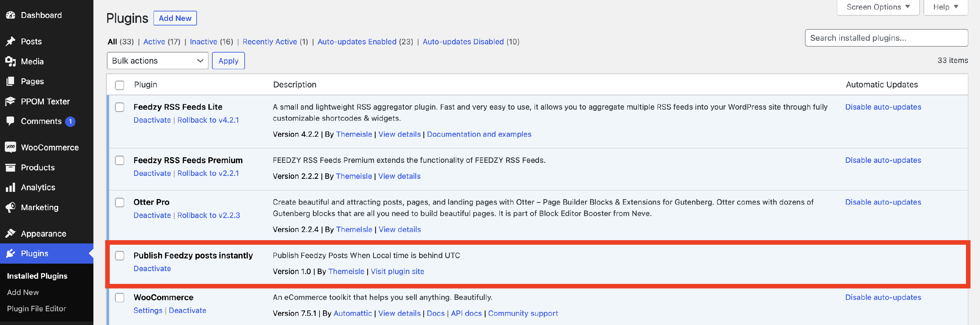Open Analytics via bar chart icon

click(x=10, y=187)
